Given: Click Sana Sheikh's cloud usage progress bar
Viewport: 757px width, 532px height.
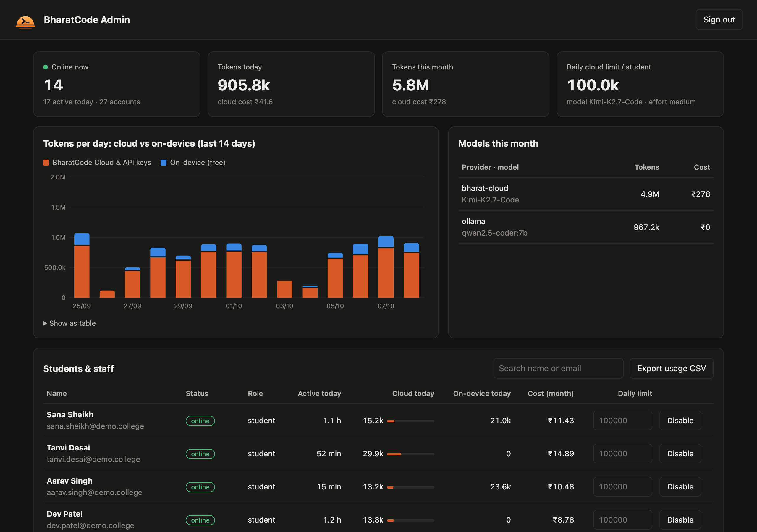Looking at the screenshot, I should 410,421.
